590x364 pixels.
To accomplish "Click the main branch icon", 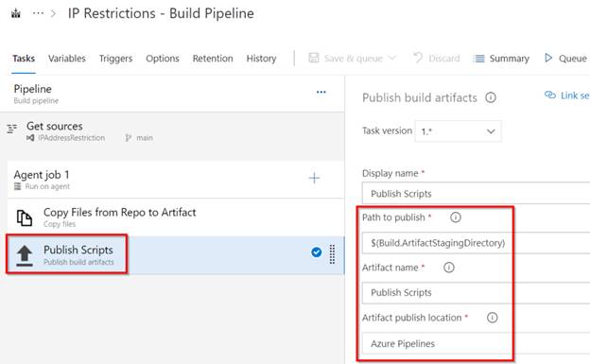I will 129,138.
